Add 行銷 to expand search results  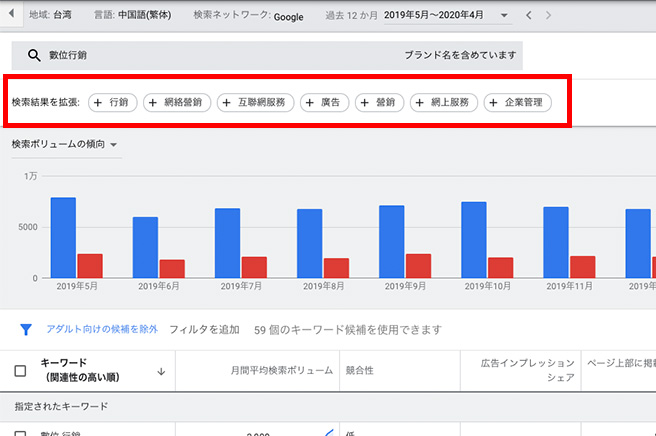pyautogui.click(x=113, y=103)
